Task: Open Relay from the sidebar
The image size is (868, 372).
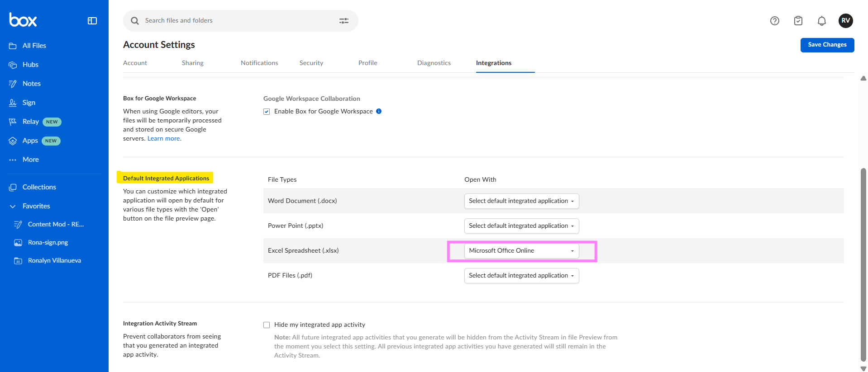Action: pyautogui.click(x=31, y=122)
